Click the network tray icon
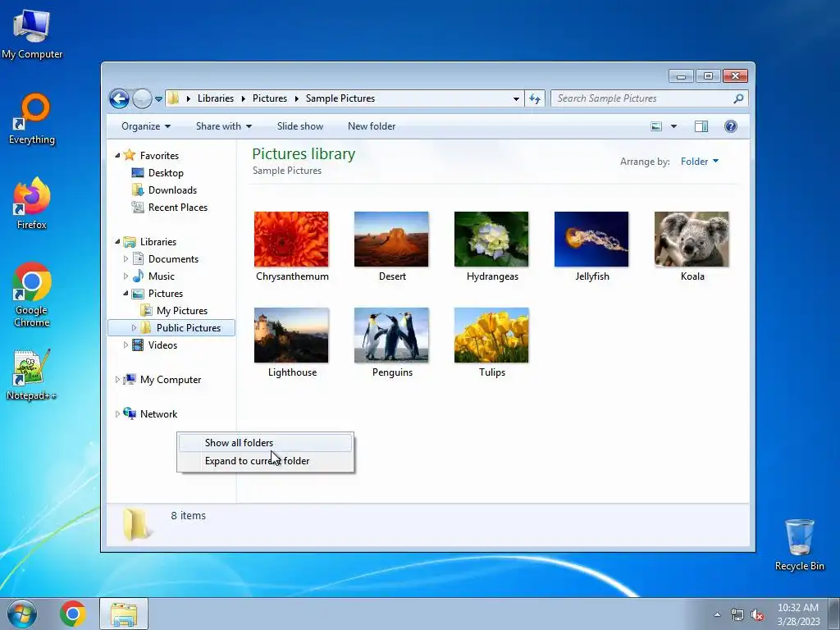The image size is (840, 630). point(737,614)
